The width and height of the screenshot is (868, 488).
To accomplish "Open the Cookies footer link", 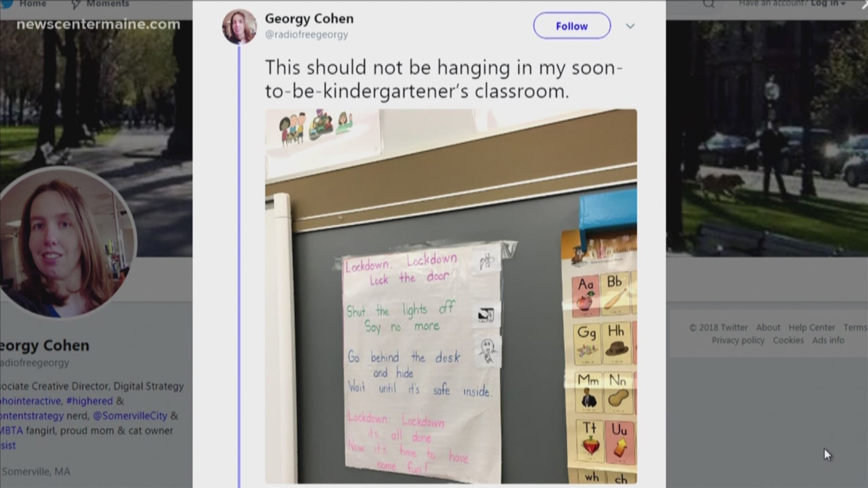I will (788, 340).
